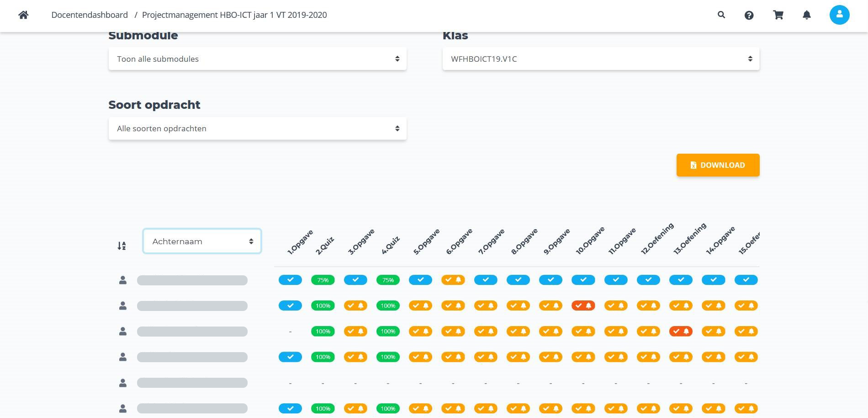Image resolution: width=868 pixels, height=418 pixels.
Task: Select the first student's name placeholder
Action: (192, 280)
